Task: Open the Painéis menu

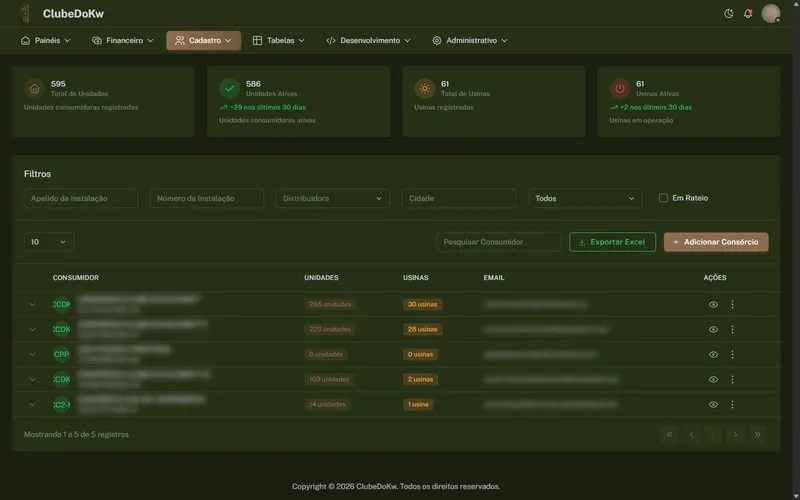Action: coord(46,40)
